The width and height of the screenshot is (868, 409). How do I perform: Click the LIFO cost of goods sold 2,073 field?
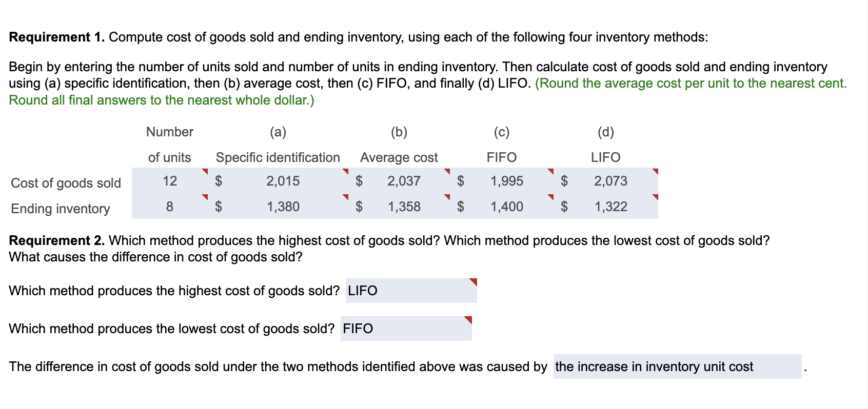point(610,181)
